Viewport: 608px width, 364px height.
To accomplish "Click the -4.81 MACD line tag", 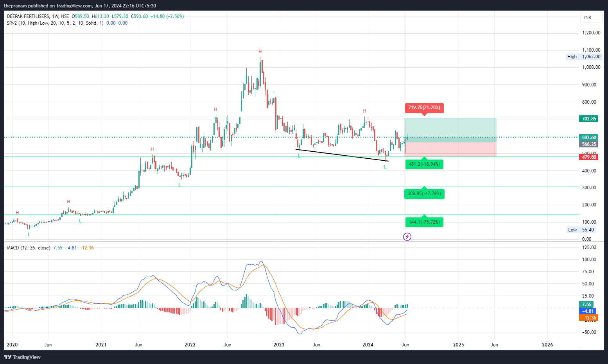I will (x=587, y=311).
